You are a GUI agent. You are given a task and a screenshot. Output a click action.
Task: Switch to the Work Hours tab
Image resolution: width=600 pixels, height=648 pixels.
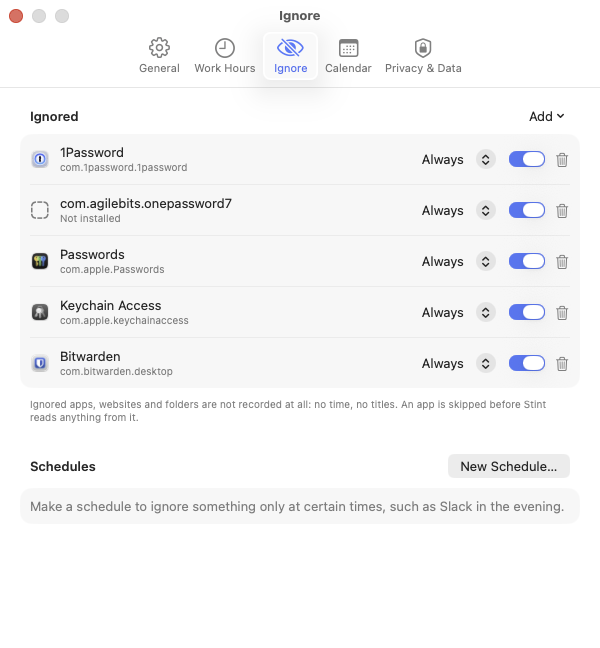225,56
